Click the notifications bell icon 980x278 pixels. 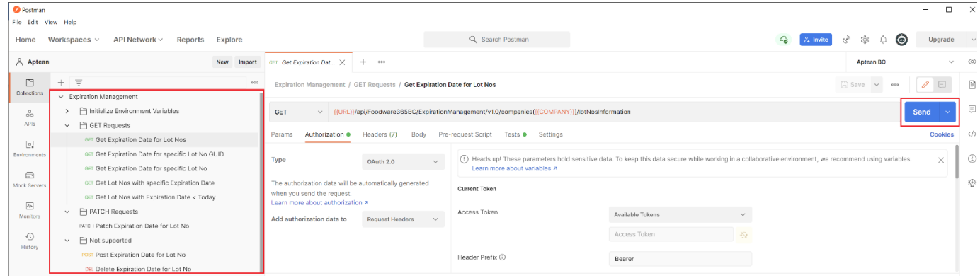(883, 40)
